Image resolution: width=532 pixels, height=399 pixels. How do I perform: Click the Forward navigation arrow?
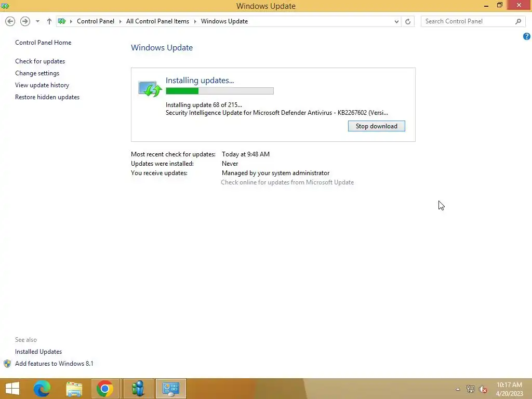[25, 21]
